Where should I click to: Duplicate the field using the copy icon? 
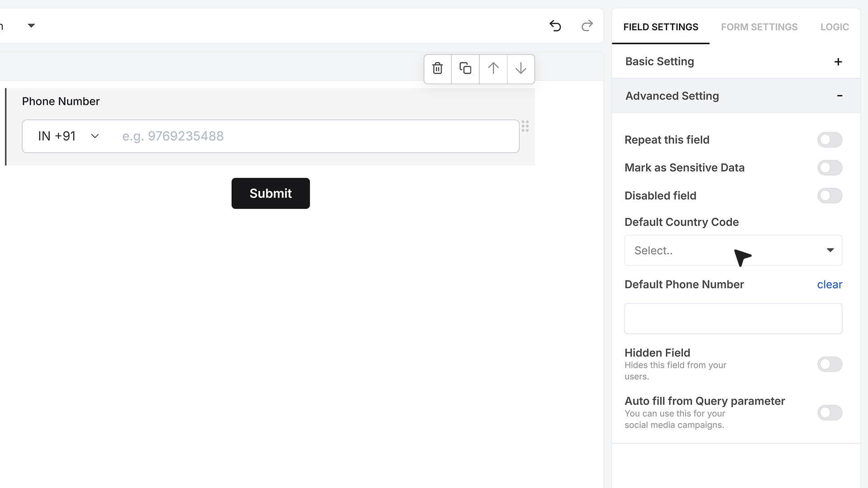coord(465,69)
